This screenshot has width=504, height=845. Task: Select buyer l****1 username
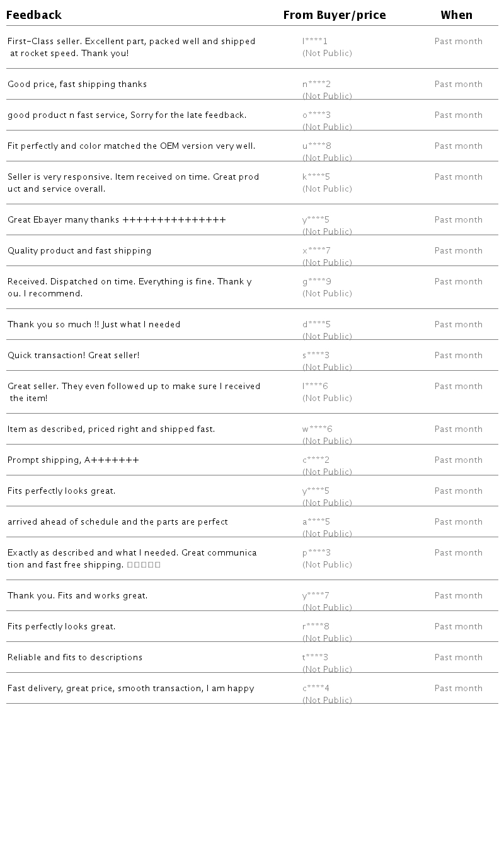315,42
